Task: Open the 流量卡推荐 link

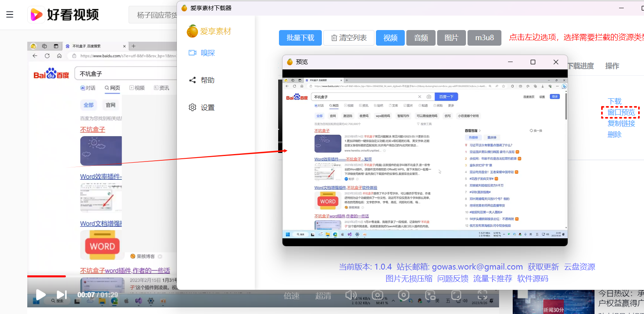Action: pyautogui.click(x=492, y=279)
